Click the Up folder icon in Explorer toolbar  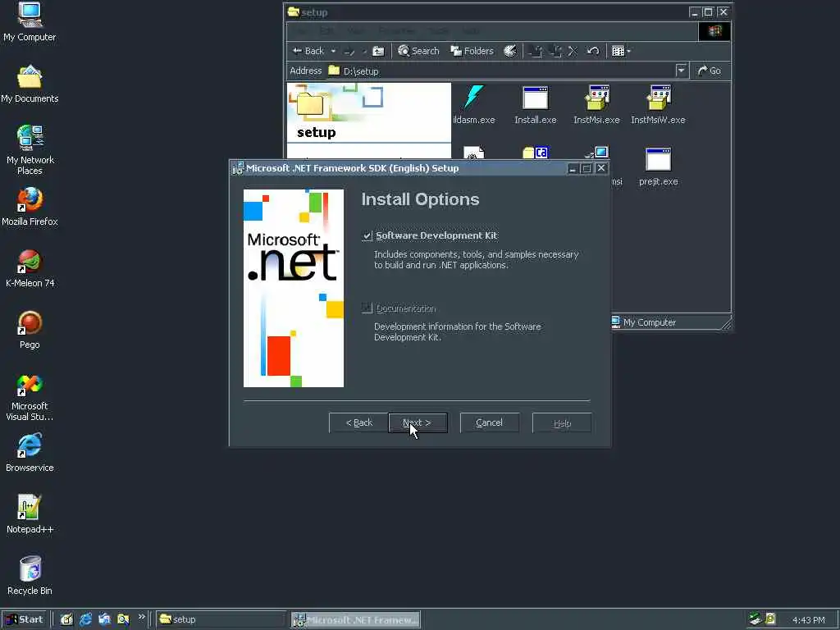[378, 51]
